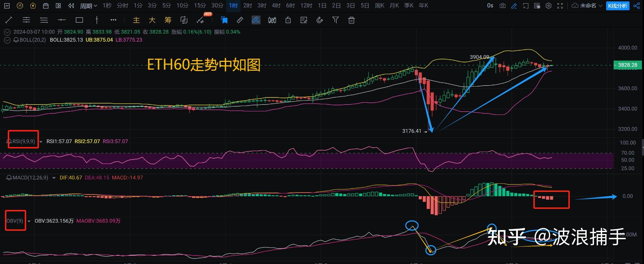Select the active 1时 timeframe tab
644x264 pixels.
pyautogui.click(x=233, y=6)
